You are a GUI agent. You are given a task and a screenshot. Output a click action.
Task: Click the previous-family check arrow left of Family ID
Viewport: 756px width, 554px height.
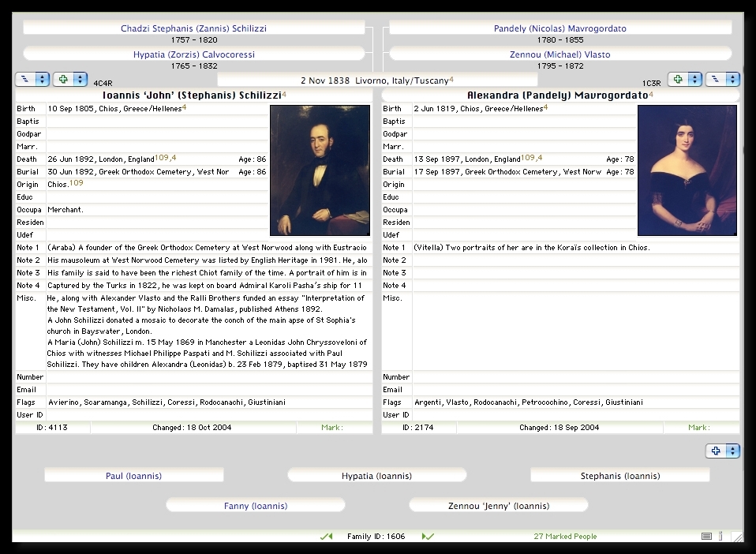tap(326, 537)
